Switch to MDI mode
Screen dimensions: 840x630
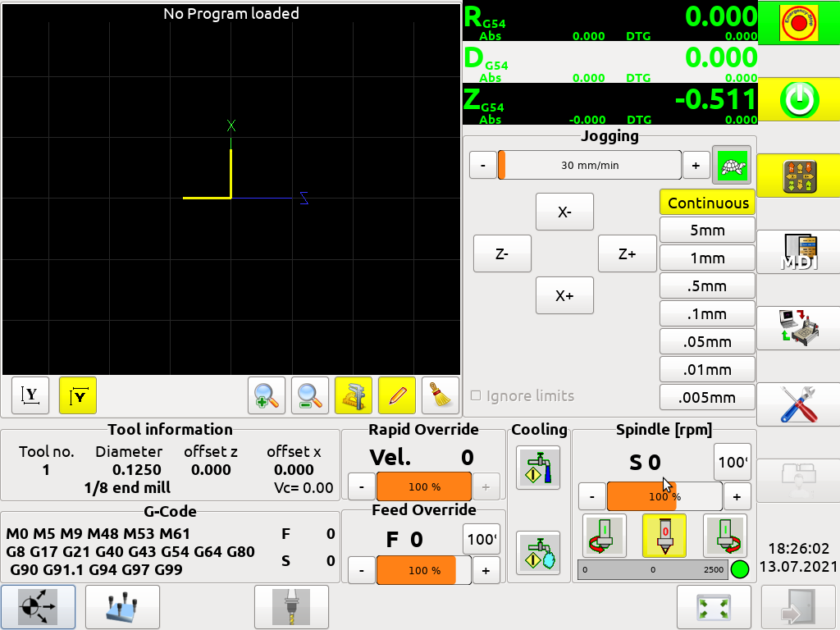coord(798,251)
